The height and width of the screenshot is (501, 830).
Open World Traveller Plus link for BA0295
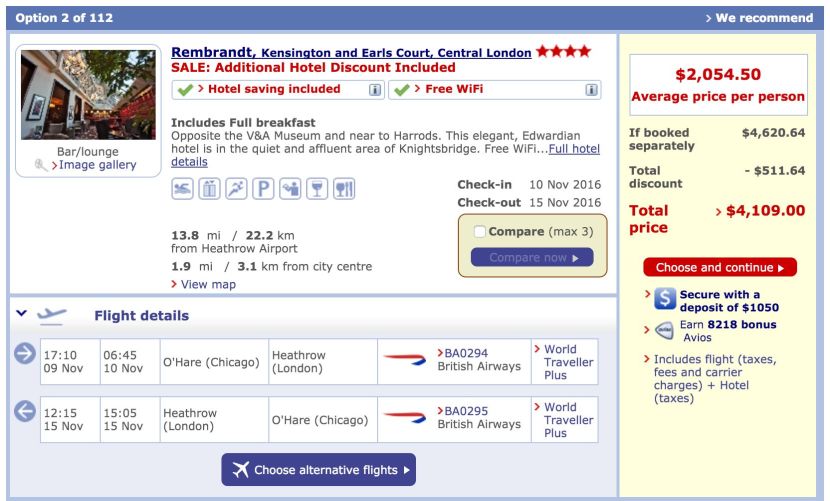tap(568, 420)
